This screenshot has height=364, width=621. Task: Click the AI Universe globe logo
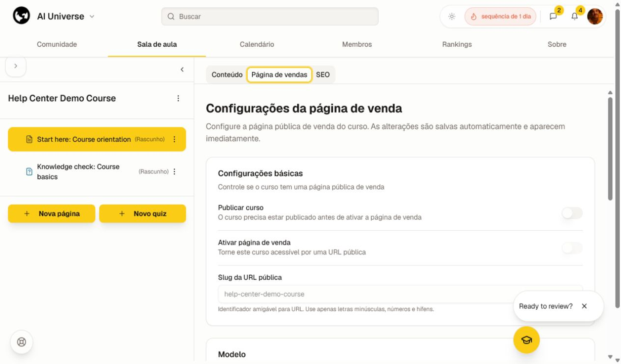pyautogui.click(x=21, y=16)
